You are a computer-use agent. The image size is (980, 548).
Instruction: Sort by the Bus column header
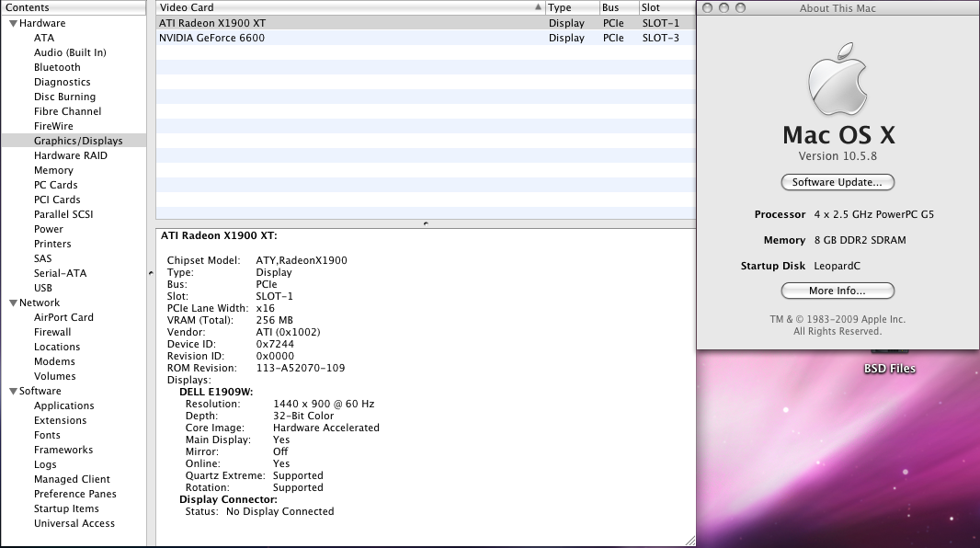[x=619, y=7]
